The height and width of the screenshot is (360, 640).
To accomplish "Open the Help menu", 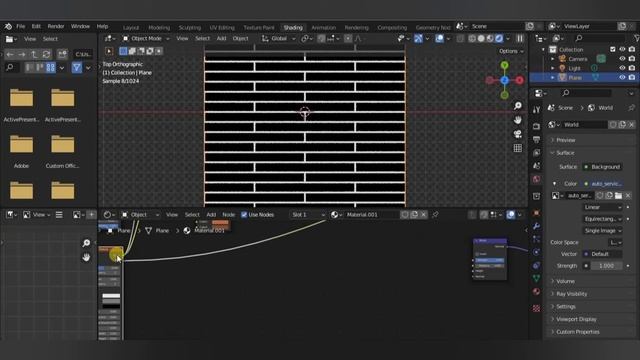I will pyautogui.click(x=102, y=27).
